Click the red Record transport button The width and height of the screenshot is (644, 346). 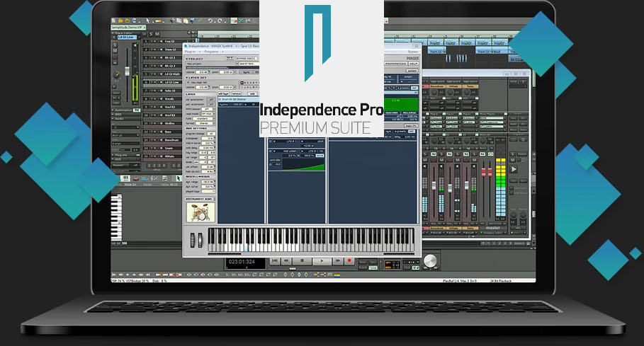[349, 260]
